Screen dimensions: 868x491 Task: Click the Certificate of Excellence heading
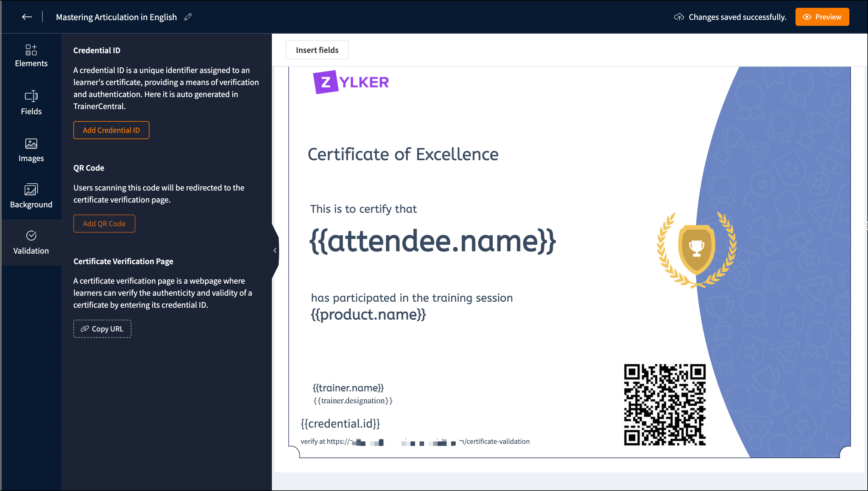pos(403,154)
